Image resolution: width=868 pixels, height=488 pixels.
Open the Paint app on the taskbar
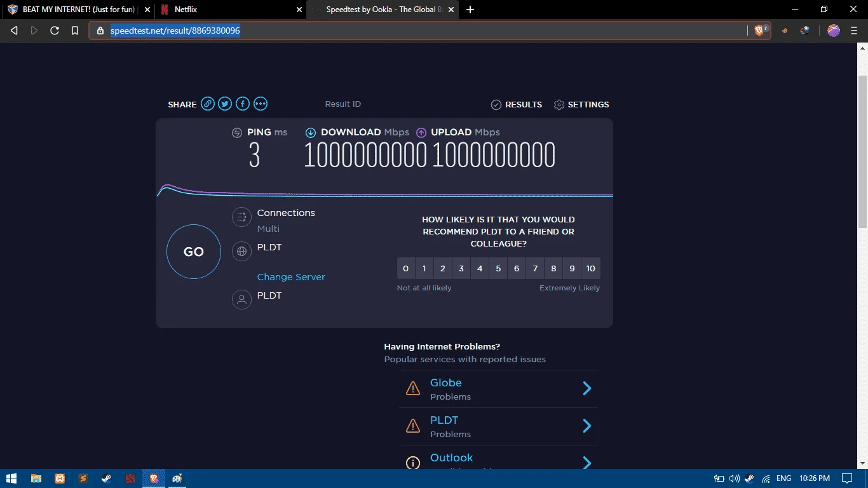177,478
